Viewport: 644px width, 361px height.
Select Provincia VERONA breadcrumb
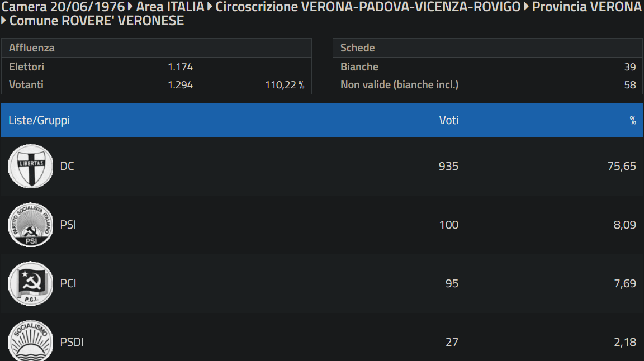pos(586,7)
